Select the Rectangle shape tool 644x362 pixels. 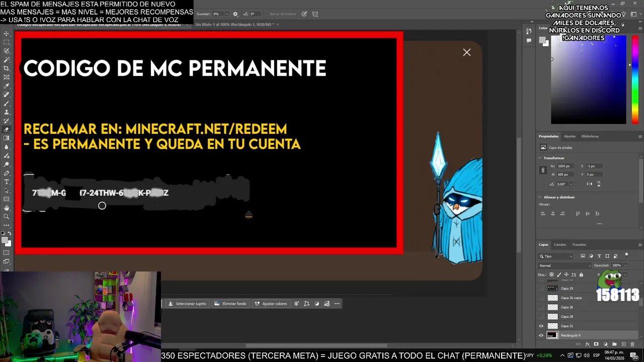tap(7, 199)
